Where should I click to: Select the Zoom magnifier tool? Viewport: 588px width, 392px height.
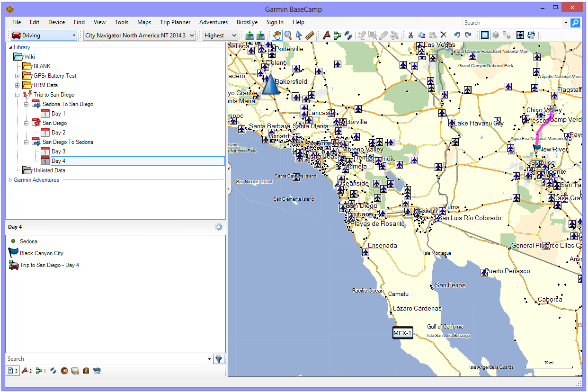click(288, 35)
